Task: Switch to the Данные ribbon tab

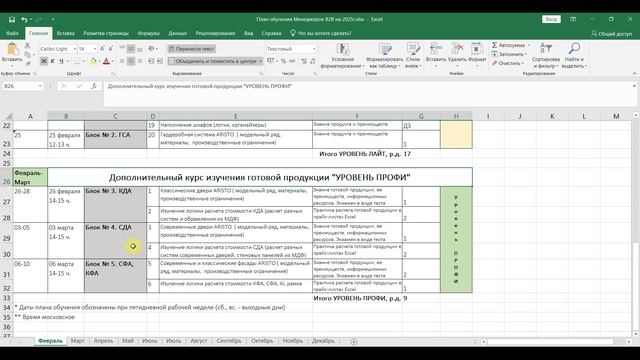Action: (178, 33)
